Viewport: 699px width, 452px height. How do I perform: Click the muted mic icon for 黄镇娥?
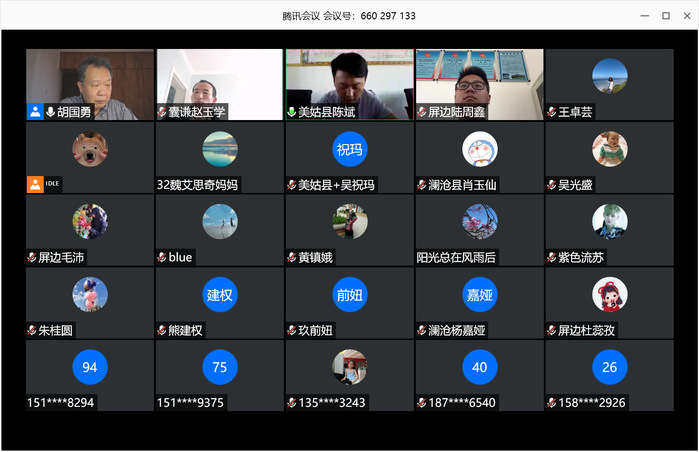click(x=292, y=257)
